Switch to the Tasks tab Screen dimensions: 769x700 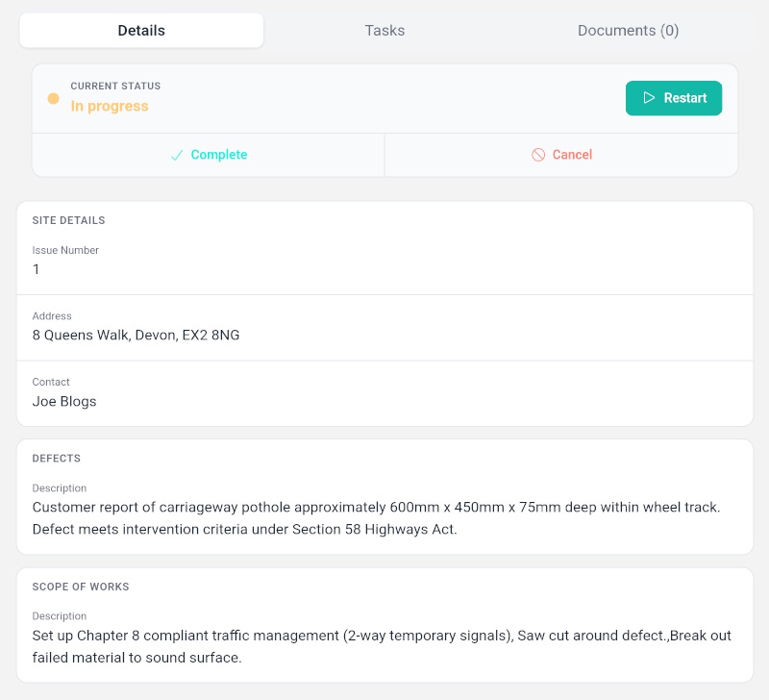[384, 31]
